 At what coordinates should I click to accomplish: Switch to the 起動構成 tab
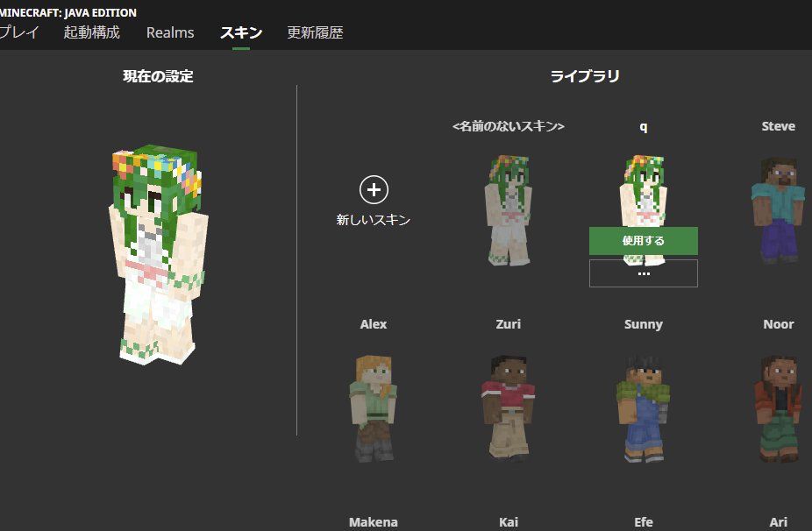tap(92, 32)
